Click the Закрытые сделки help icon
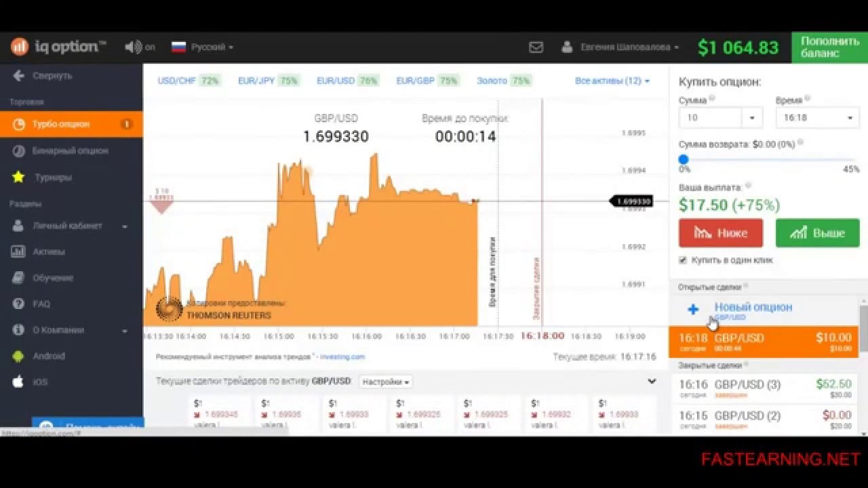 (745, 365)
